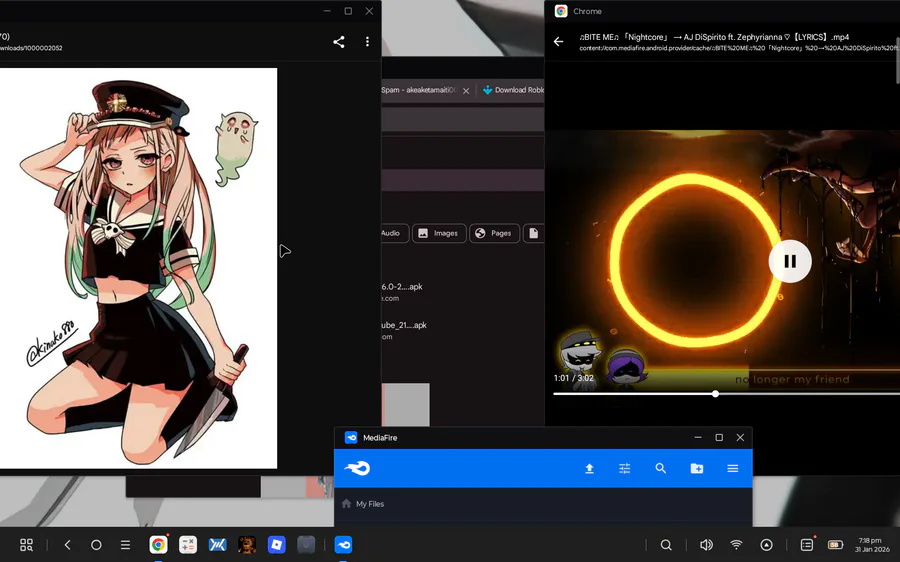The height and width of the screenshot is (562, 900).
Task: Close the Spam browser tab
Action: click(466, 91)
